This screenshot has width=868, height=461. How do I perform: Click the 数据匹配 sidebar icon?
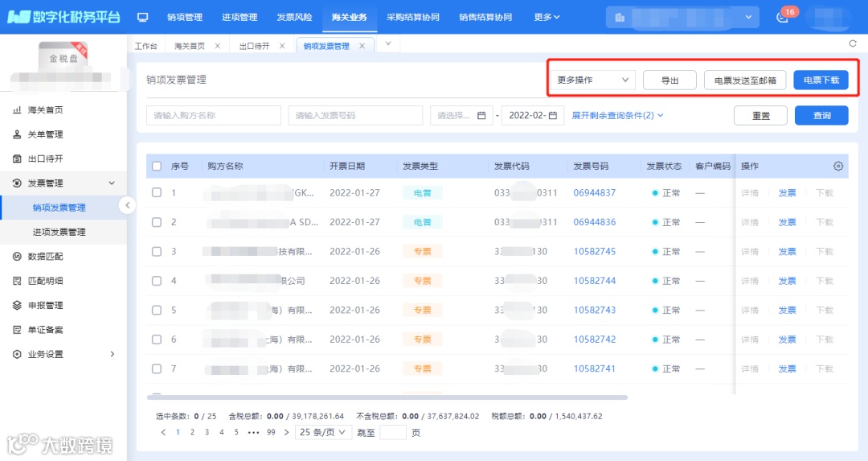(x=17, y=256)
